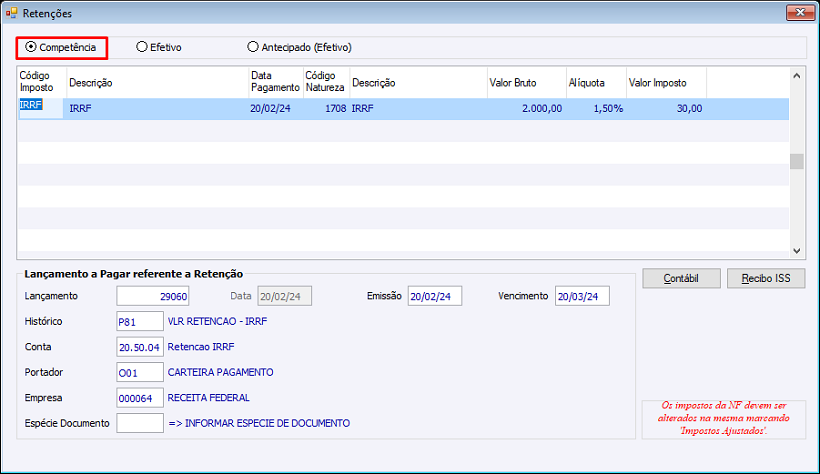Screen dimensions: 820x474
Task: Click the empty Espécie Documento field
Action: pos(140,423)
